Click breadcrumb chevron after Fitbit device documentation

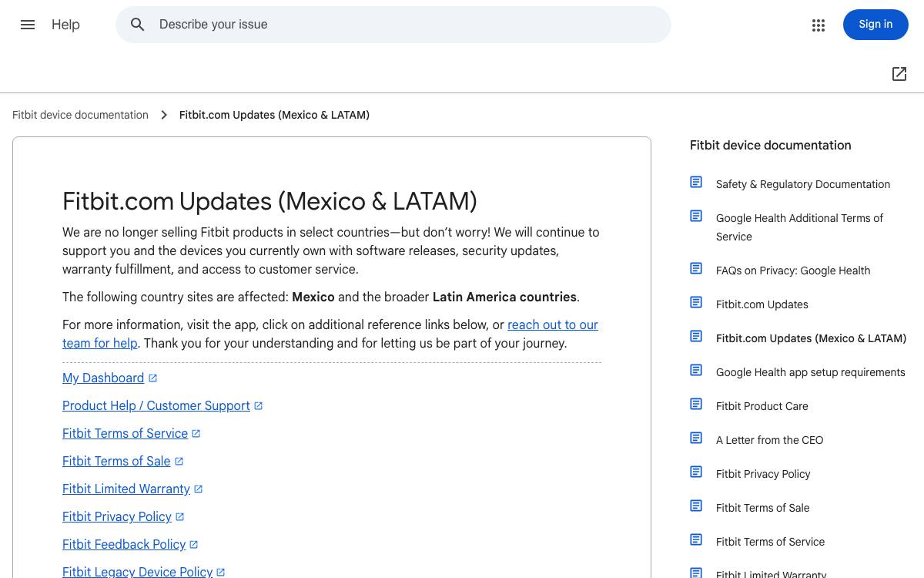tap(164, 115)
